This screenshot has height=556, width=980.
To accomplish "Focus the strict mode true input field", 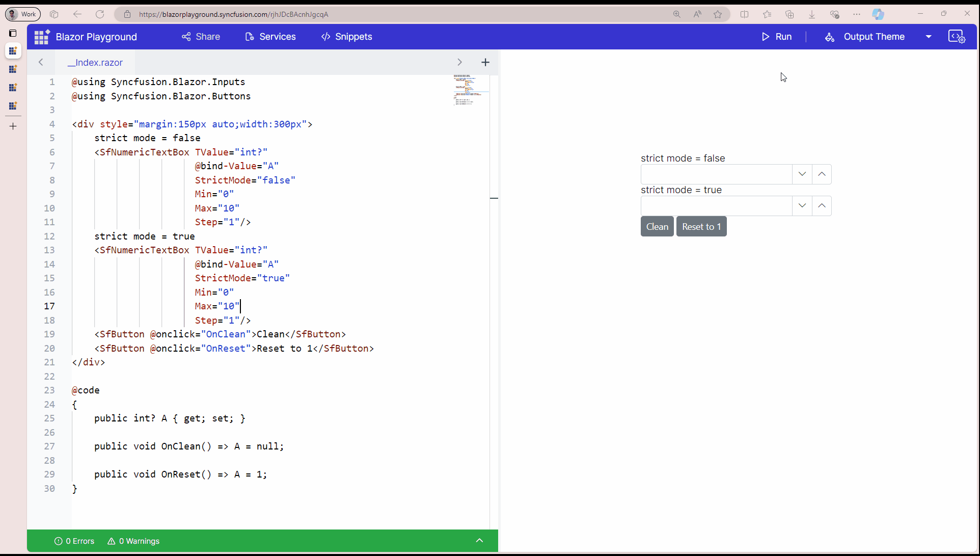I will [x=716, y=206].
